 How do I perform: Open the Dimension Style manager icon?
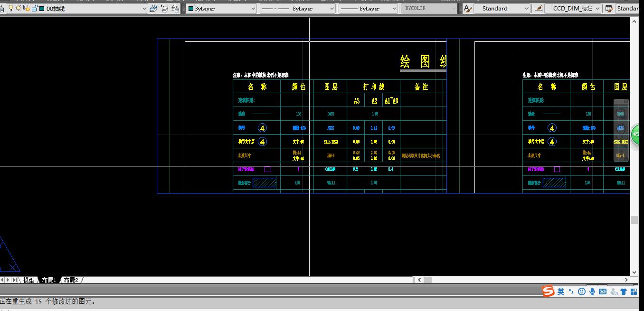click(x=538, y=9)
